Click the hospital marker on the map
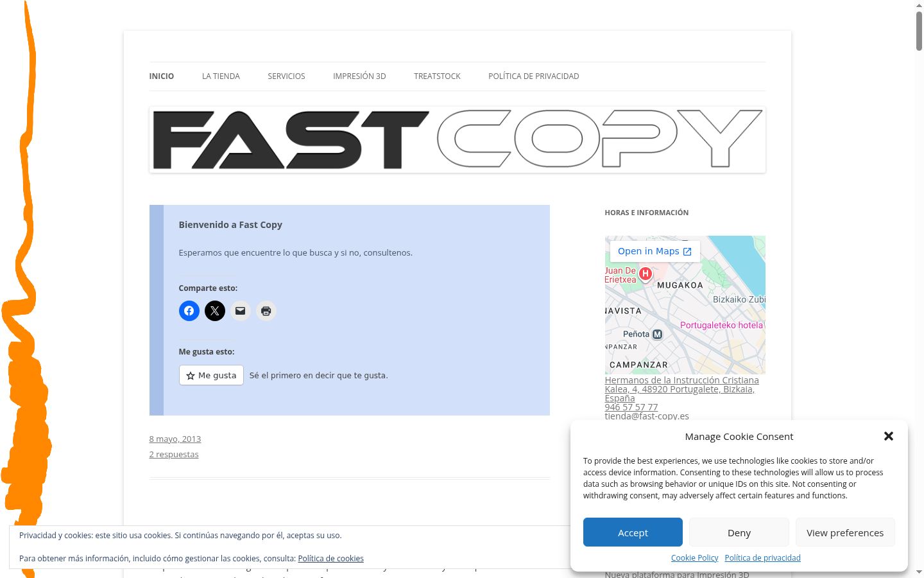 [x=646, y=274]
